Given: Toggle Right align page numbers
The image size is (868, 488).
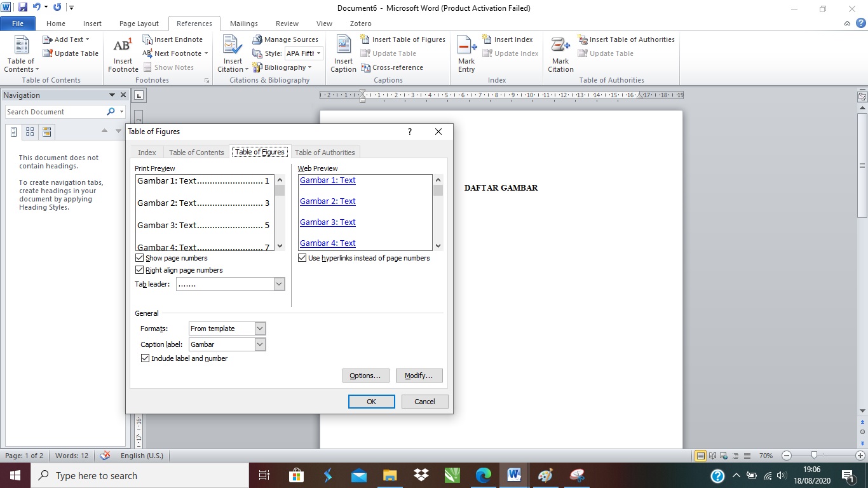Looking at the screenshot, I should [x=139, y=269].
